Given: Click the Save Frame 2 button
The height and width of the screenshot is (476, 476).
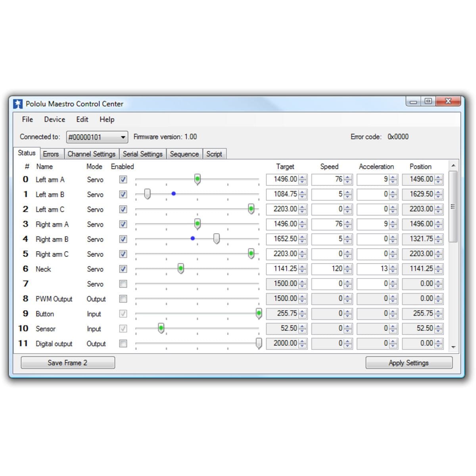Looking at the screenshot, I should click(x=68, y=363).
